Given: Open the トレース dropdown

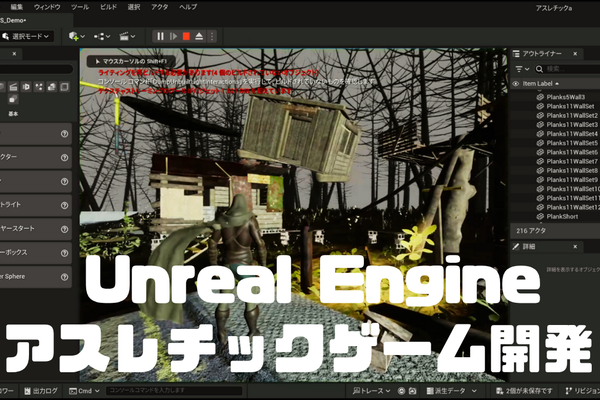Looking at the screenshot, I should [372, 391].
